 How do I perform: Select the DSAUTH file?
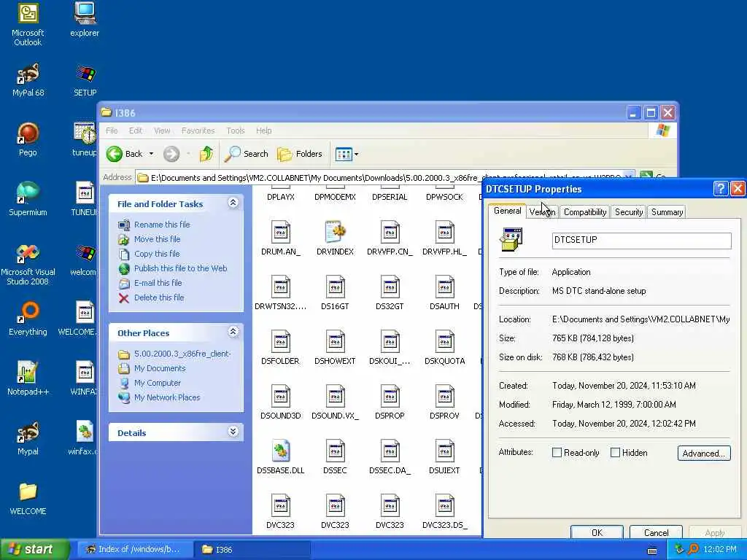(x=444, y=293)
